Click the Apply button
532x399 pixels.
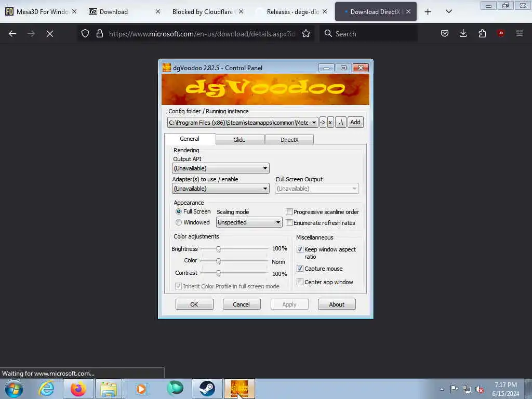click(289, 304)
